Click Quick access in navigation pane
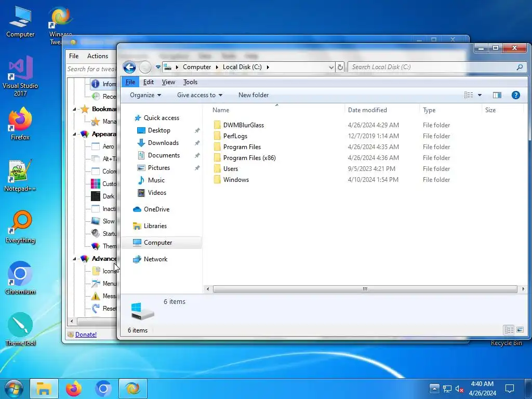 coord(162,118)
